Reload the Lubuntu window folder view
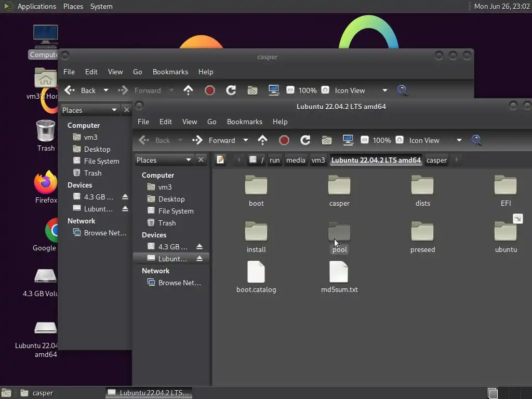 [x=305, y=140]
